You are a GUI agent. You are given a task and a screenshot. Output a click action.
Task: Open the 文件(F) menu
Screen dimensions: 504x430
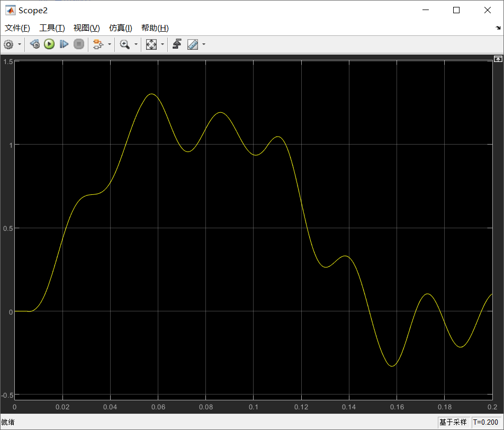[17, 28]
